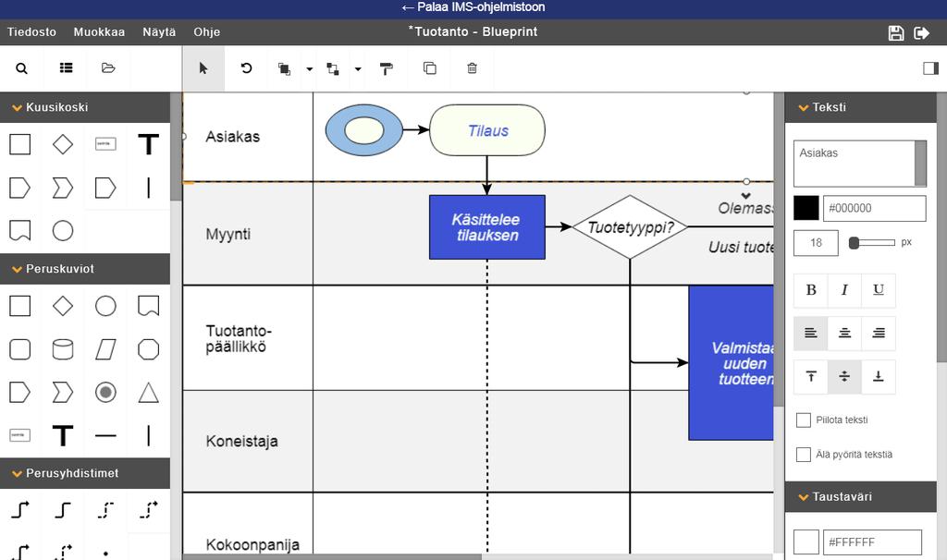Align text to the right
This screenshot has height=560, width=947.
[x=879, y=333]
